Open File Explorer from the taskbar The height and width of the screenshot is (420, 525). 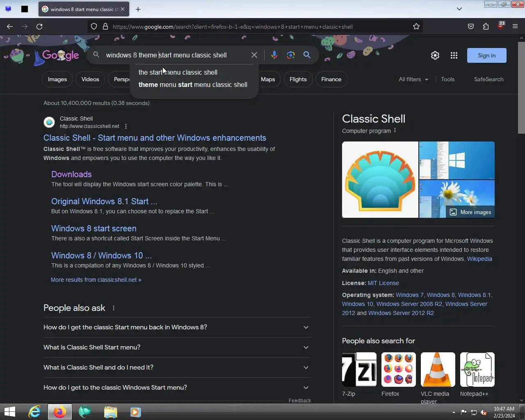(110, 412)
